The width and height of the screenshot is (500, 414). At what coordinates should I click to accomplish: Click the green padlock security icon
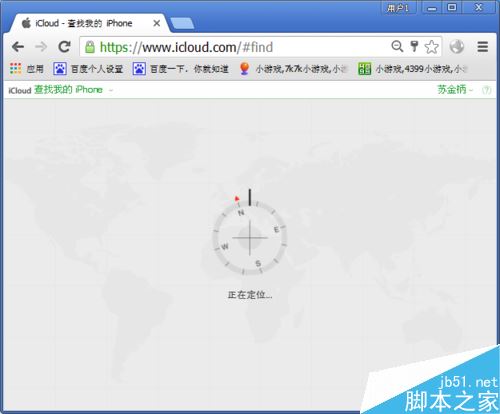(x=90, y=47)
